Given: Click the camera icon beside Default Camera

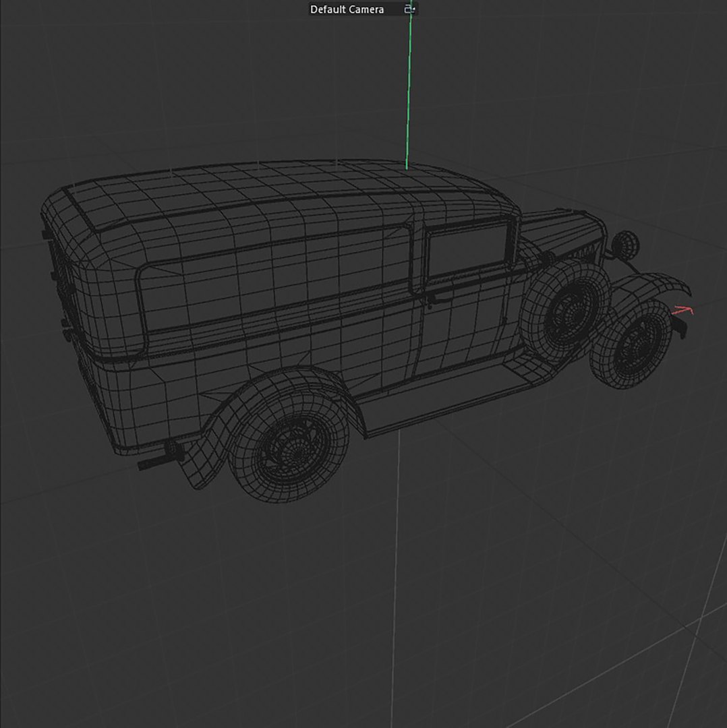Looking at the screenshot, I should coord(409,9).
